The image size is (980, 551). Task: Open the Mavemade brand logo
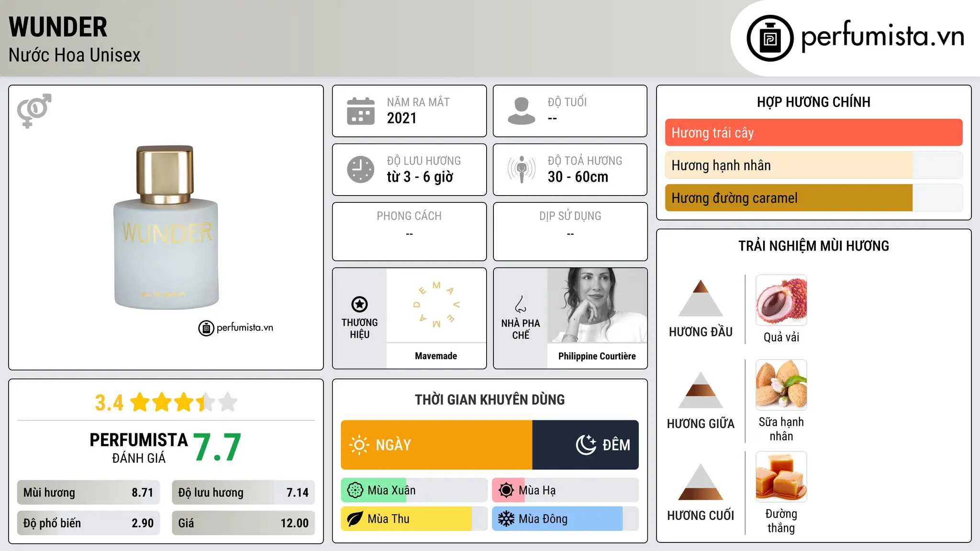coord(436,305)
